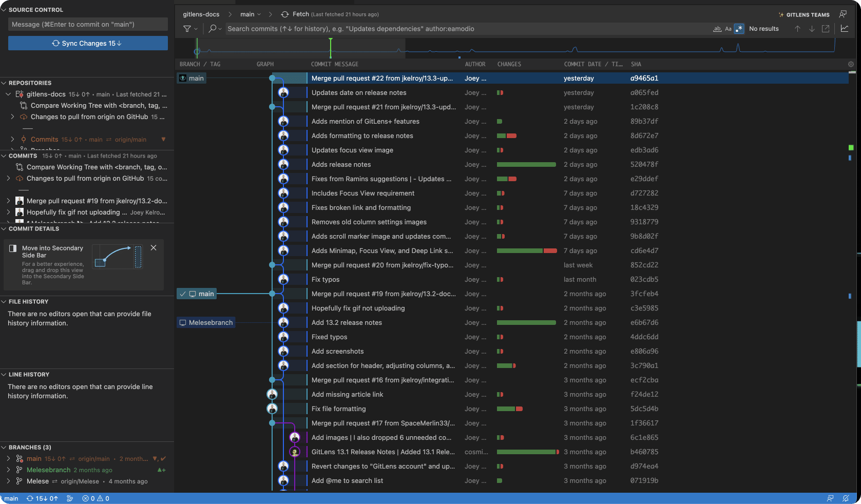The height and width of the screenshot is (504, 861).
Task: Toggle Match Whole Word search option
Action: (x=717, y=29)
